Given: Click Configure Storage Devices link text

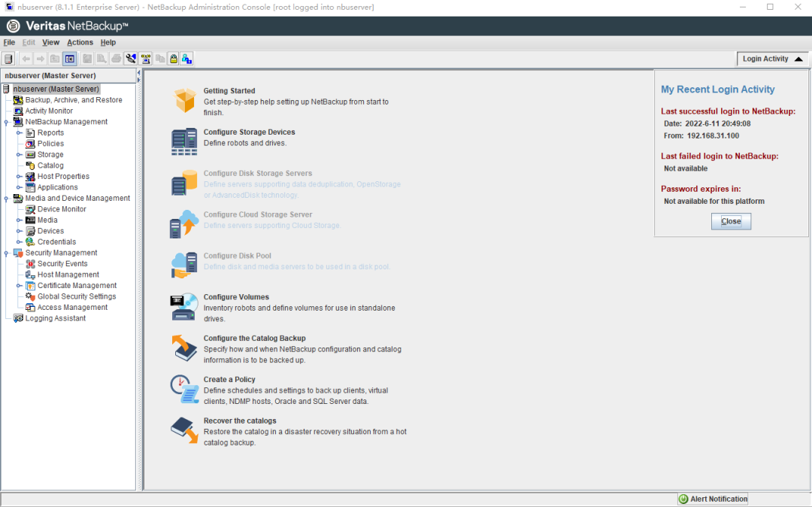Looking at the screenshot, I should tap(249, 132).
